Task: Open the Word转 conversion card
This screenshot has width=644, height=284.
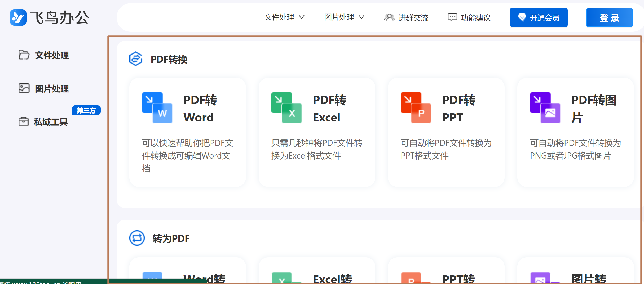Action: [188, 275]
